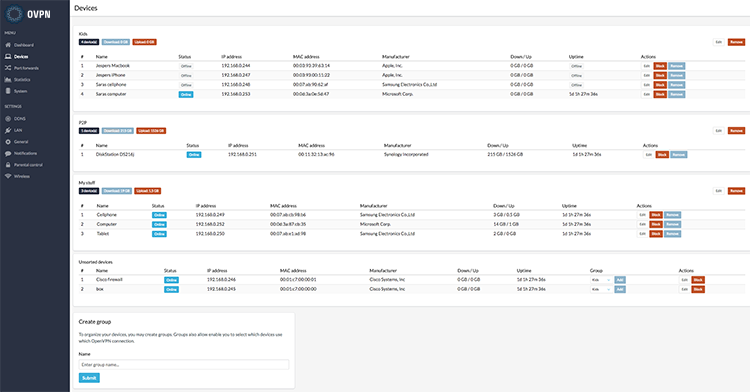Click the Parental control lock icon
750x392 pixels.
point(8,165)
